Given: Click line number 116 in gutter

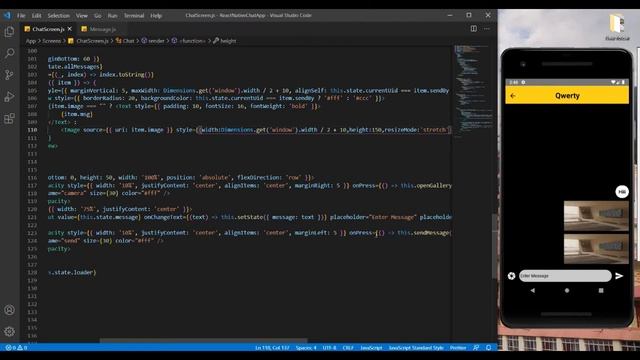Looking at the screenshot, I should click(x=32, y=178).
